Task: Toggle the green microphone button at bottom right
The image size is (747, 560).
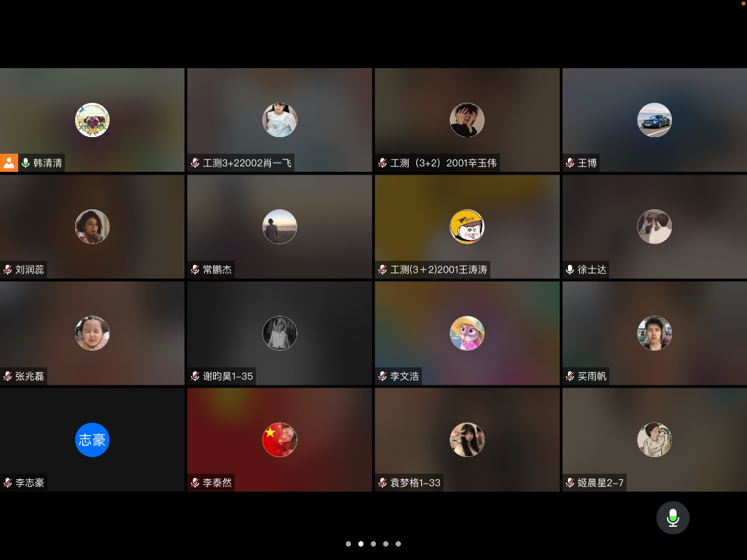Action: click(x=673, y=518)
